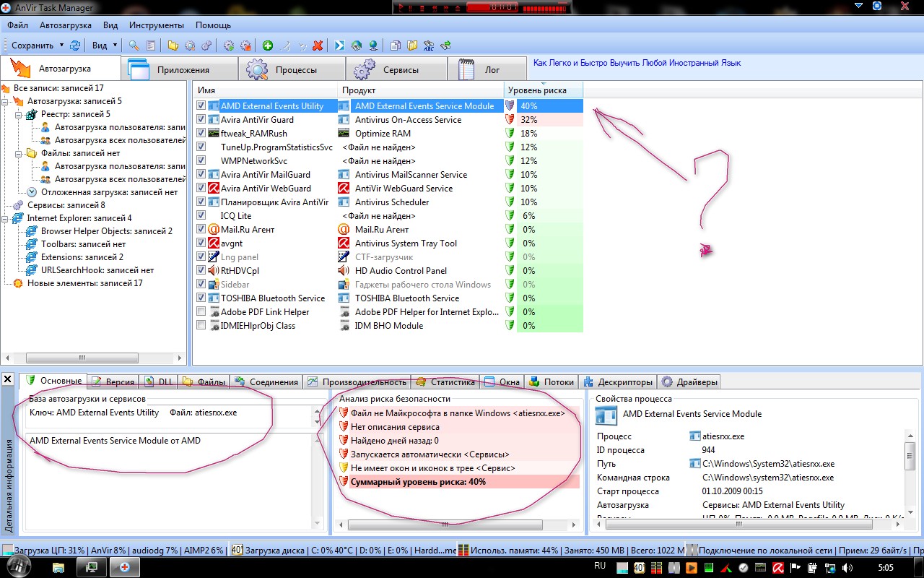Switch to the Процессы tab
Screen dimensions: 924x578
click(292, 69)
